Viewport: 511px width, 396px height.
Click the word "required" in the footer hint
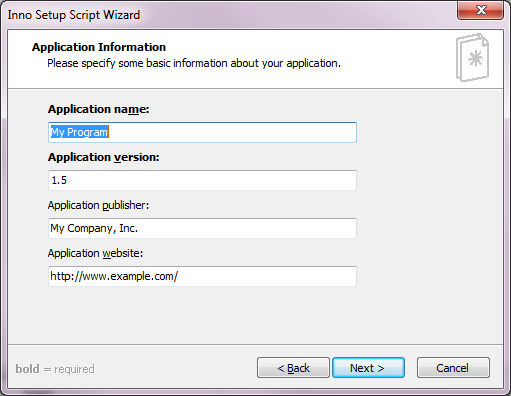(x=74, y=369)
